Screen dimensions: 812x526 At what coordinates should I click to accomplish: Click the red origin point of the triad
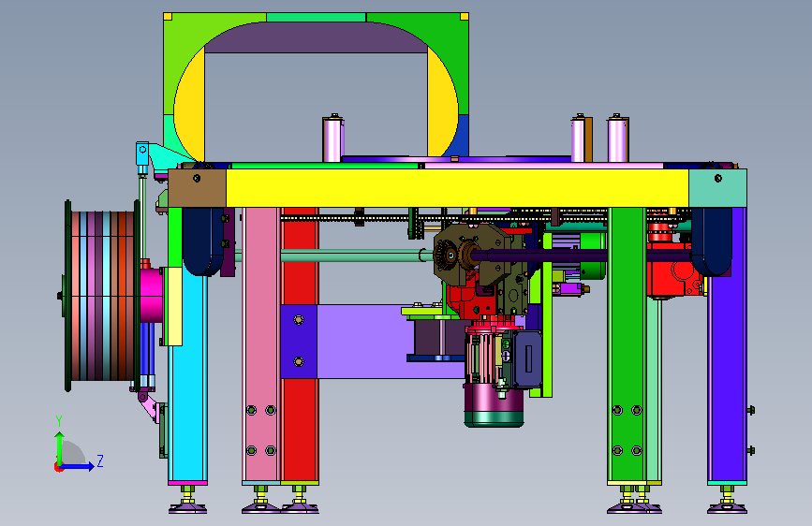pyautogui.click(x=58, y=467)
